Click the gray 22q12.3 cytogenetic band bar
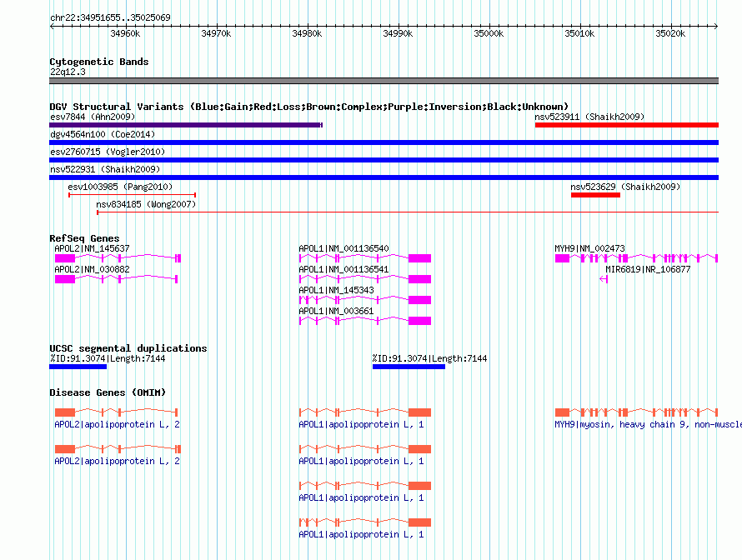 click(x=384, y=81)
